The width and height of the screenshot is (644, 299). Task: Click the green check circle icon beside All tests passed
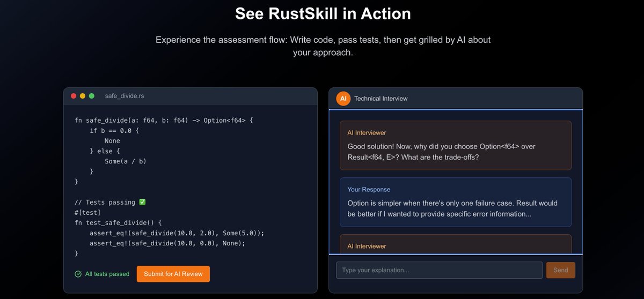point(78,274)
